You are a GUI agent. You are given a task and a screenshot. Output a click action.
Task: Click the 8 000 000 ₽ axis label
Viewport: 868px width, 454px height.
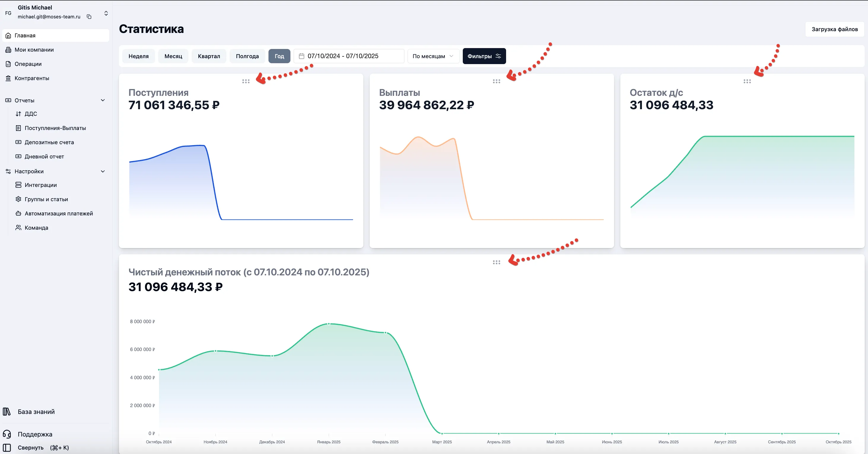(x=142, y=322)
